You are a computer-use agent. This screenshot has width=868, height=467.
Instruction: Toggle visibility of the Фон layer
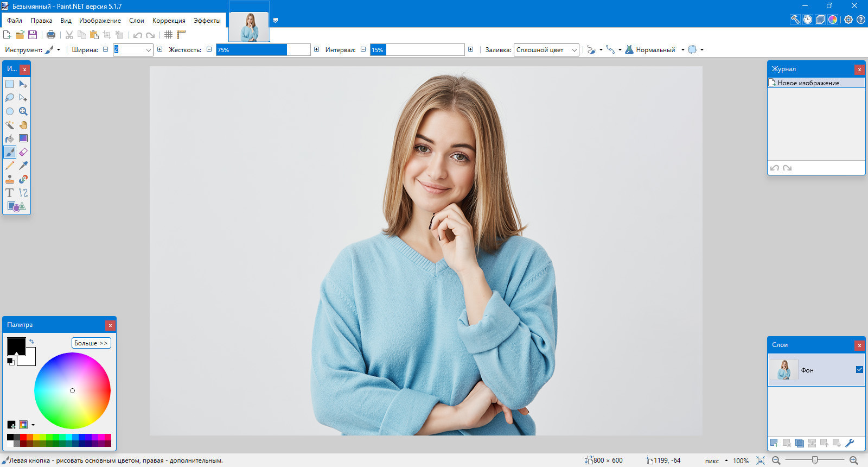coord(859,370)
